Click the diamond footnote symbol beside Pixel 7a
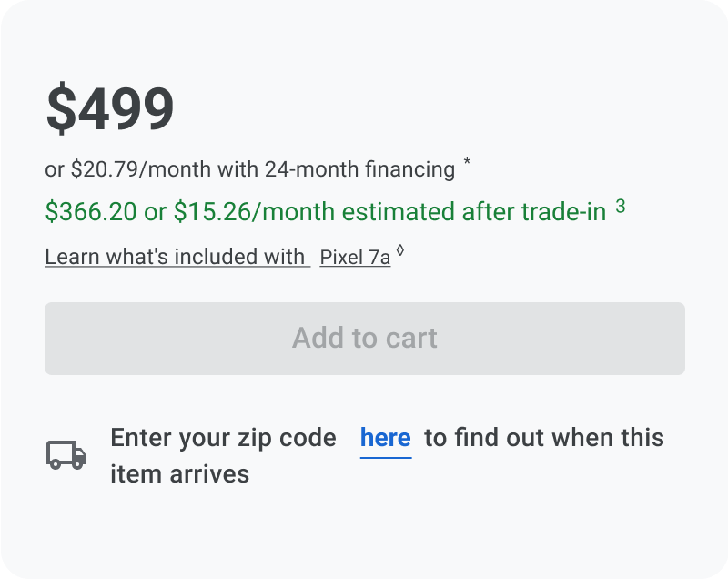Image resolution: width=728 pixels, height=579 pixels. (400, 250)
